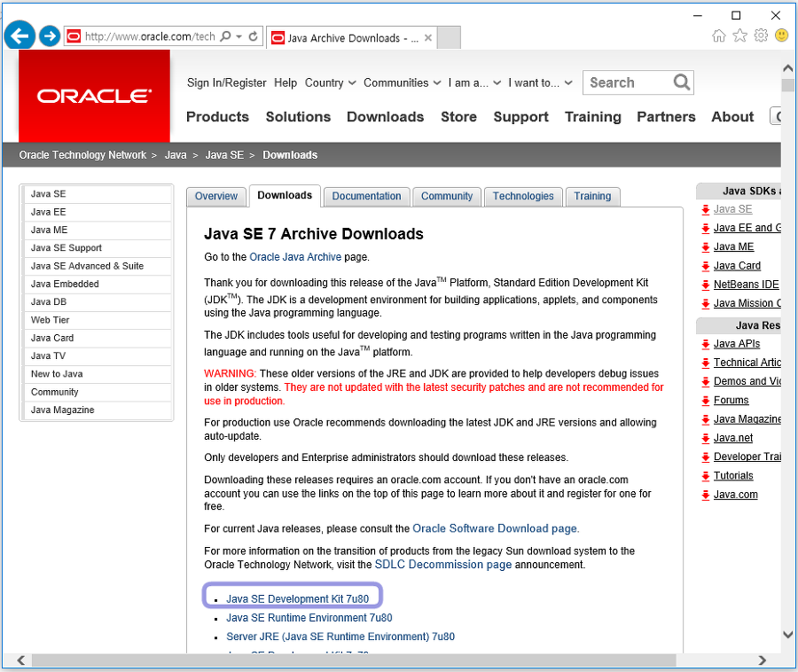The image size is (798, 672).
Task: Open the Training main menu
Action: click(593, 116)
